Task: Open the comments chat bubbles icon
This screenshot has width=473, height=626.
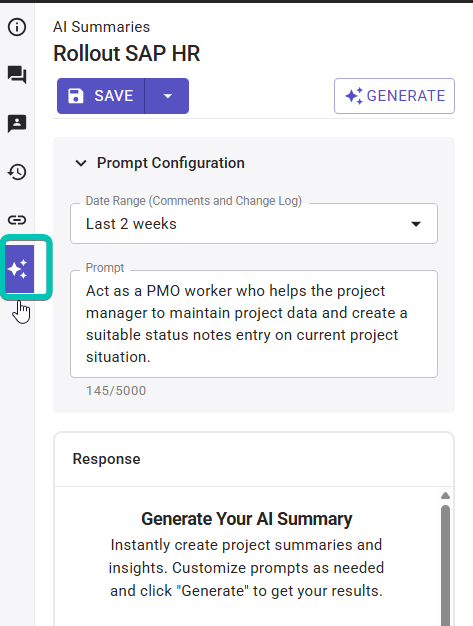Action: point(17,75)
